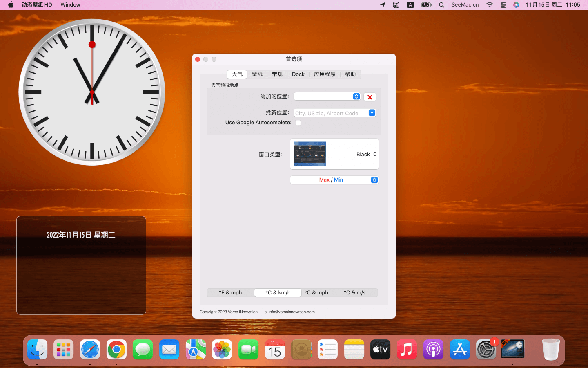Click the window type preview thumbnail
588x368 pixels.
[310, 154]
